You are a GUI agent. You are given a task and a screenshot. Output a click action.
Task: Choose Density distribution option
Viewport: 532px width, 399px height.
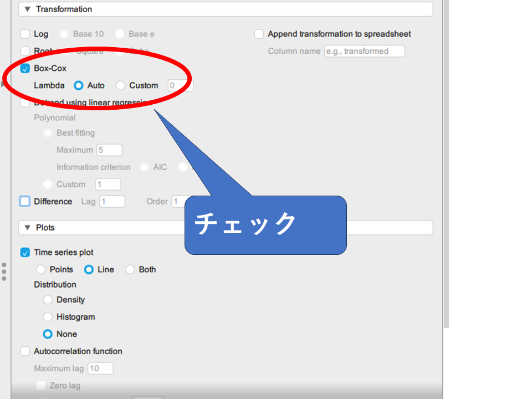[48, 300]
